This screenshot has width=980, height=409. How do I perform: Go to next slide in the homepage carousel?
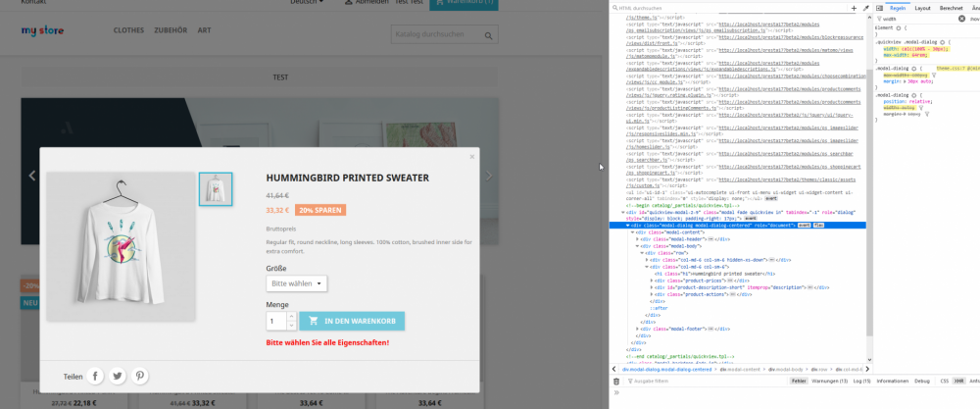pyautogui.click(x=489, y=176)
